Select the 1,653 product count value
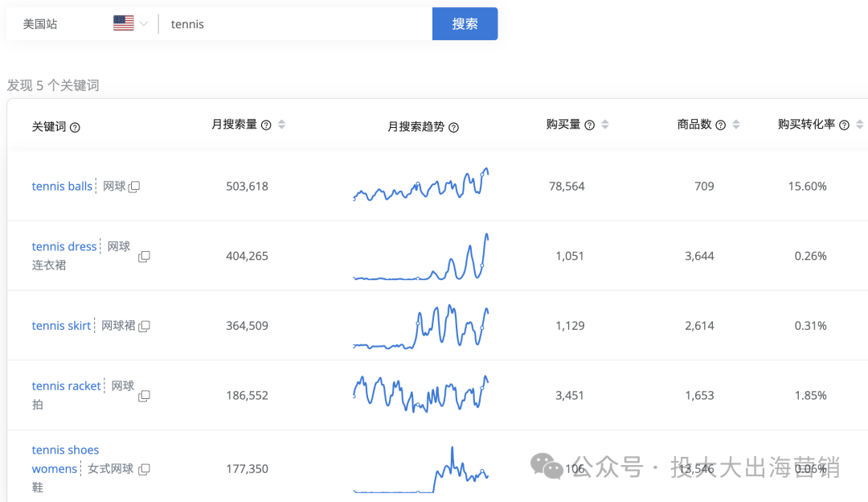The image size is (868, 502). click(x=700, y=396)
